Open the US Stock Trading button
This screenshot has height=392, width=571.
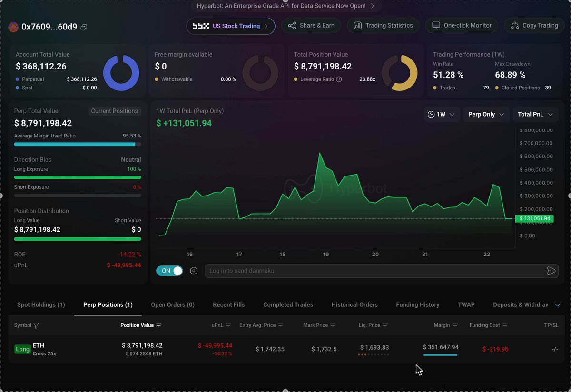click(x=231, y=26)
